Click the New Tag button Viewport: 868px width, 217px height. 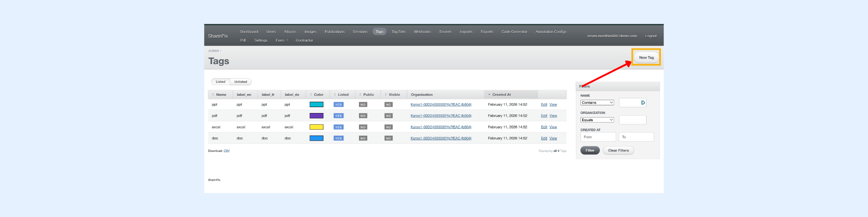pos(646,57)
